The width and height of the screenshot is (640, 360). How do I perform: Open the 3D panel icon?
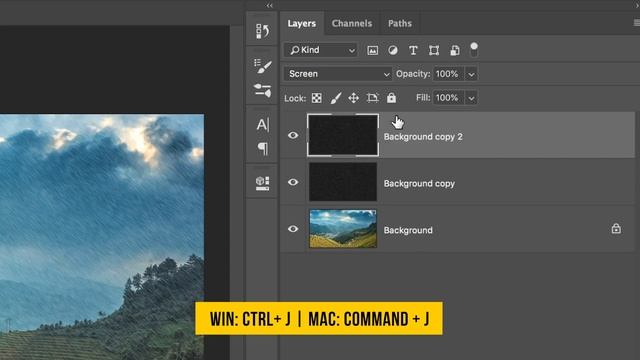click(x=262, y=183)
